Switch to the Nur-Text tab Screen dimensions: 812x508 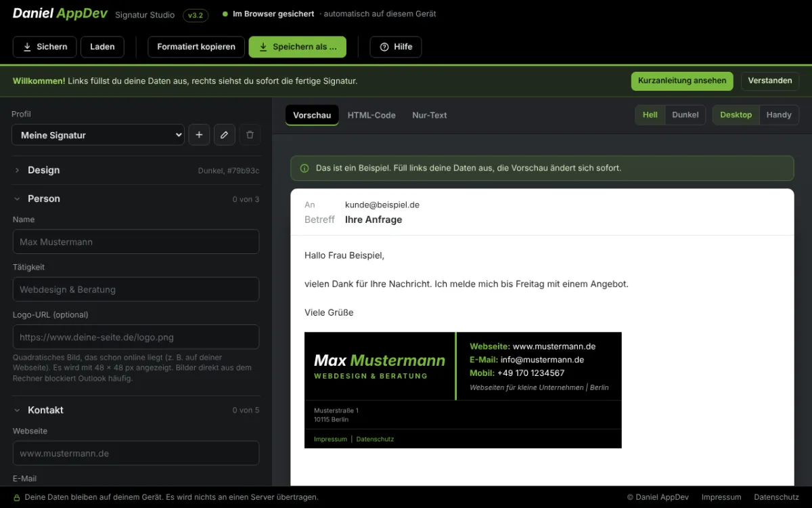pos(430,115)
